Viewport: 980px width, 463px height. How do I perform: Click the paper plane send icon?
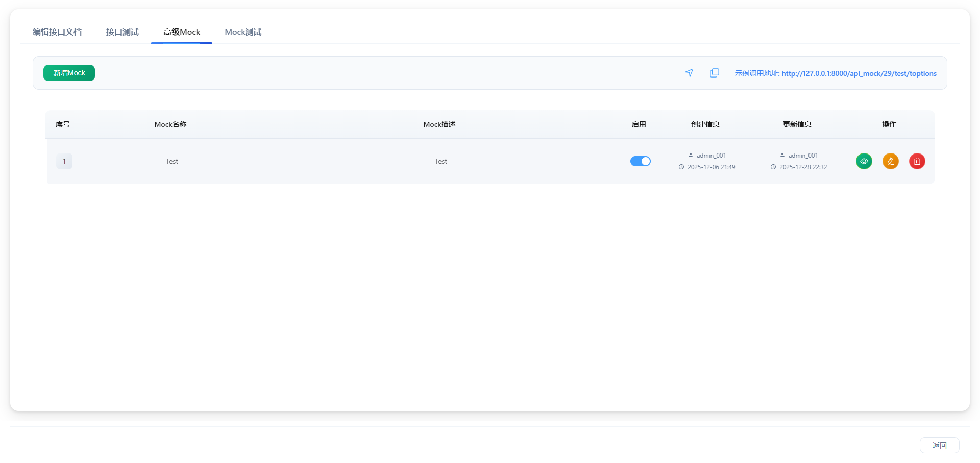[x=689, y=73]
